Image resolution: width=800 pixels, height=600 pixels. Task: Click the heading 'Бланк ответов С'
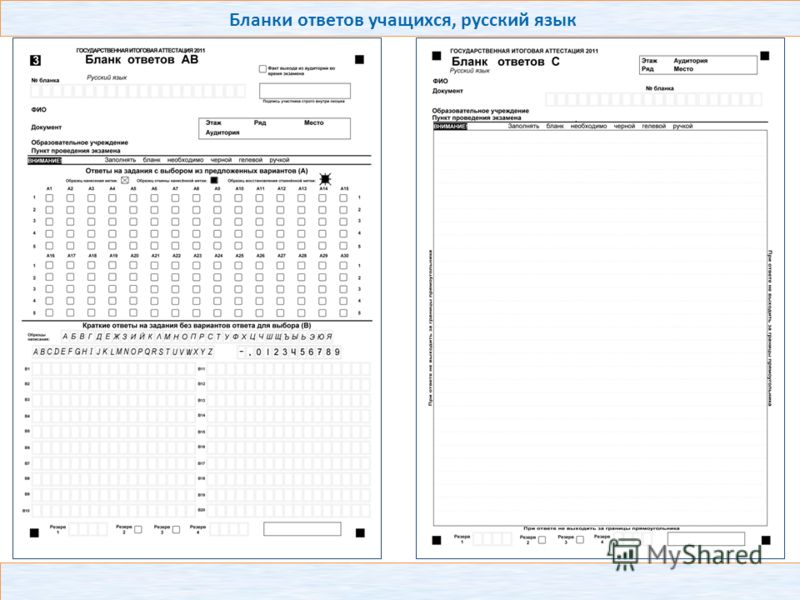(505, 62)
